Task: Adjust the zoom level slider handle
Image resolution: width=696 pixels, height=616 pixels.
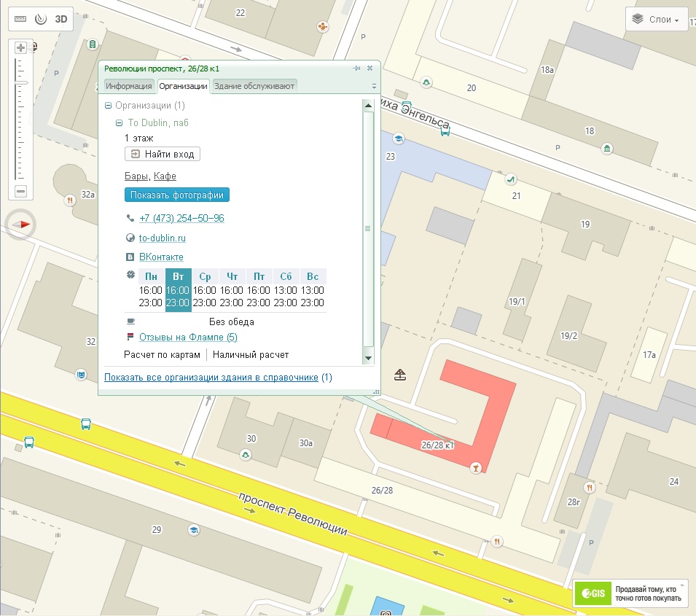Action: 20,82
